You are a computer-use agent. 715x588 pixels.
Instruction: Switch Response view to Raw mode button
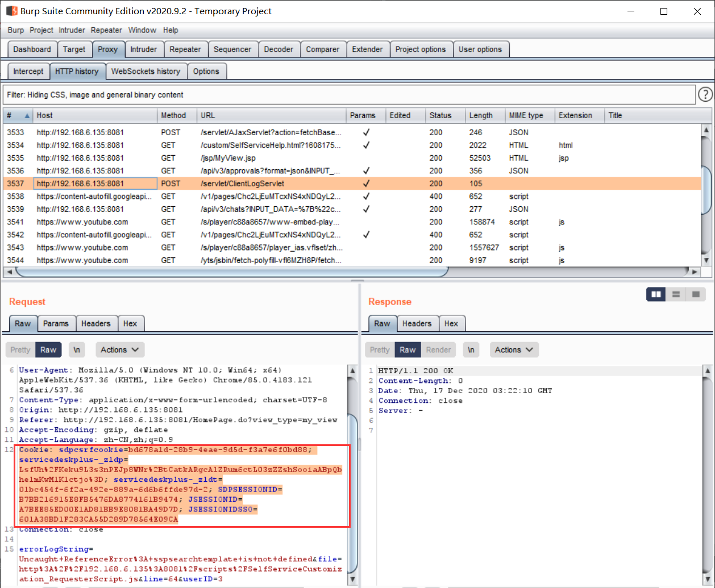pos(408,350)
